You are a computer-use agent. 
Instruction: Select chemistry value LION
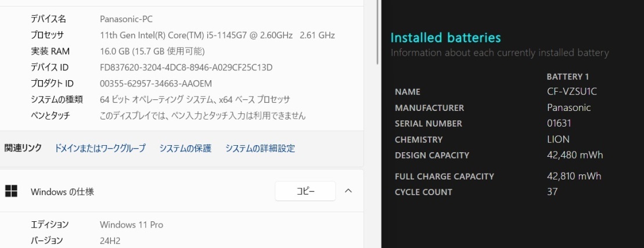pos(558,139)
